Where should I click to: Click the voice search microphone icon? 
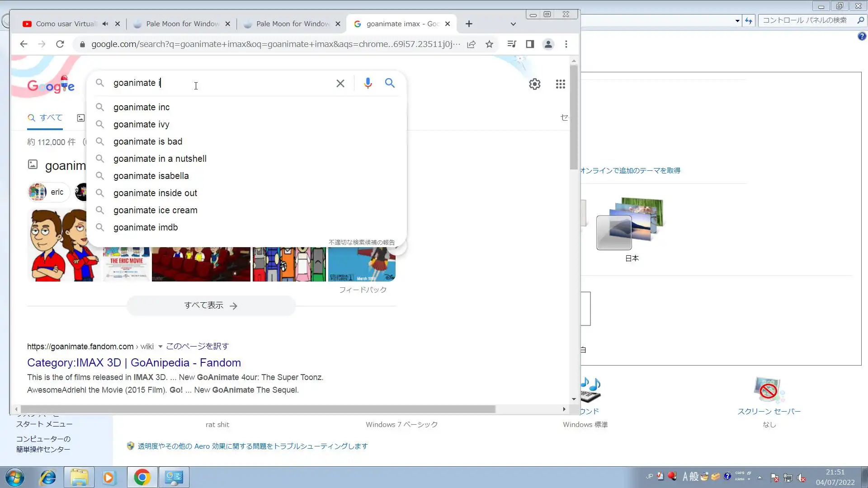click(x=368, y=83)
